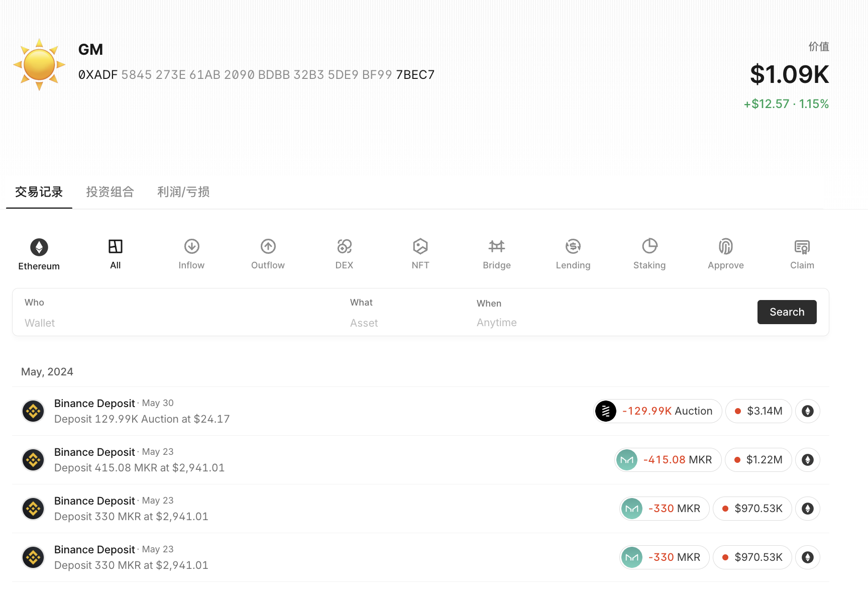Image resolution: width=868 pixels, height=589 pixels.
Task: Focus the Who Wallet input field
Action: (x=171, y=313)
